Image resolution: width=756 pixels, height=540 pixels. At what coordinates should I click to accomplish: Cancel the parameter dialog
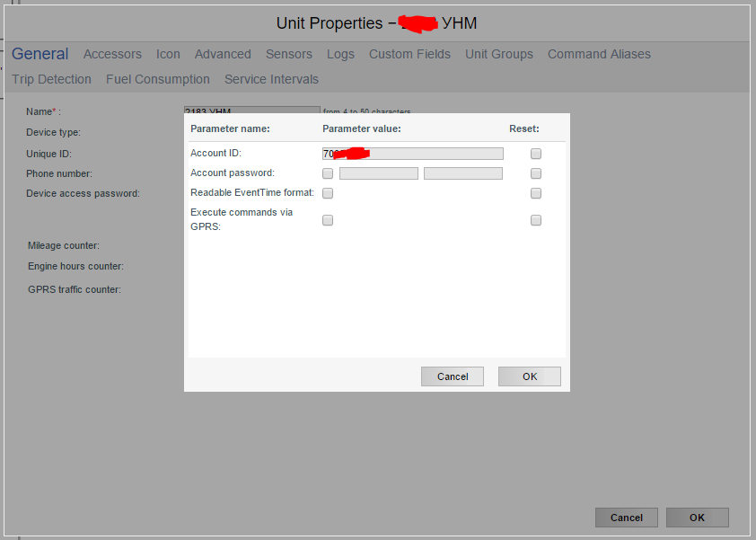pos(453,376)
